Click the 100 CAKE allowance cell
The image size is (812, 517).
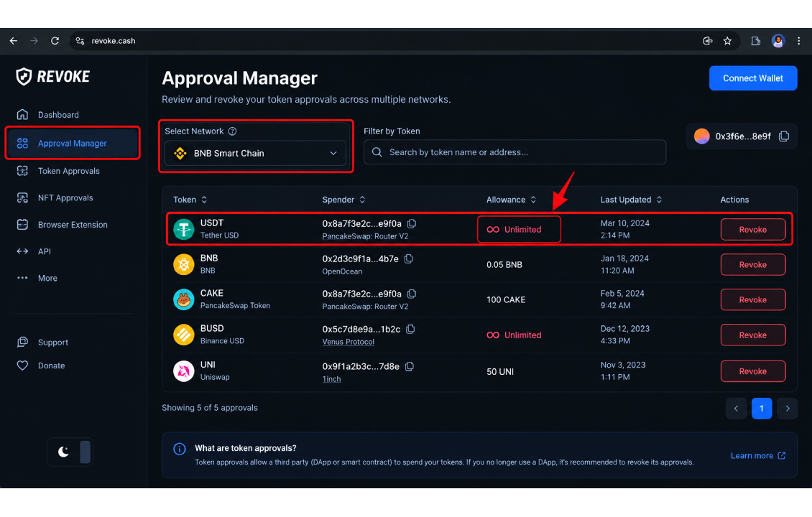[505, 299]
